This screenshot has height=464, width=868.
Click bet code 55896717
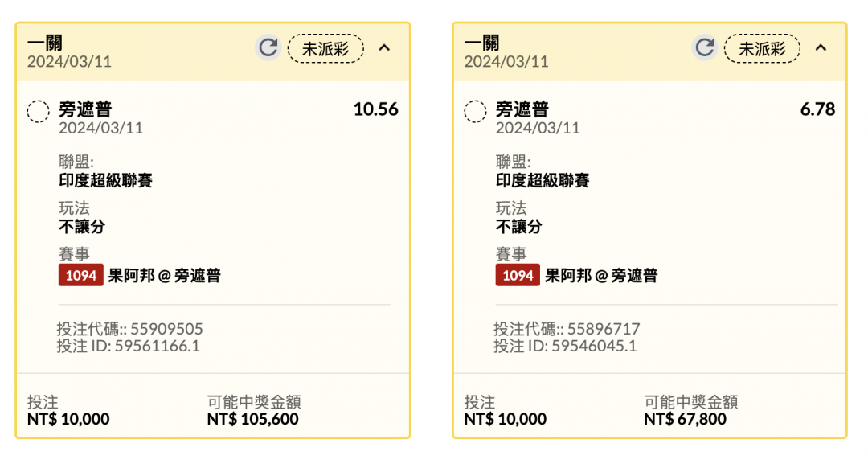click(x=604, y=329)
